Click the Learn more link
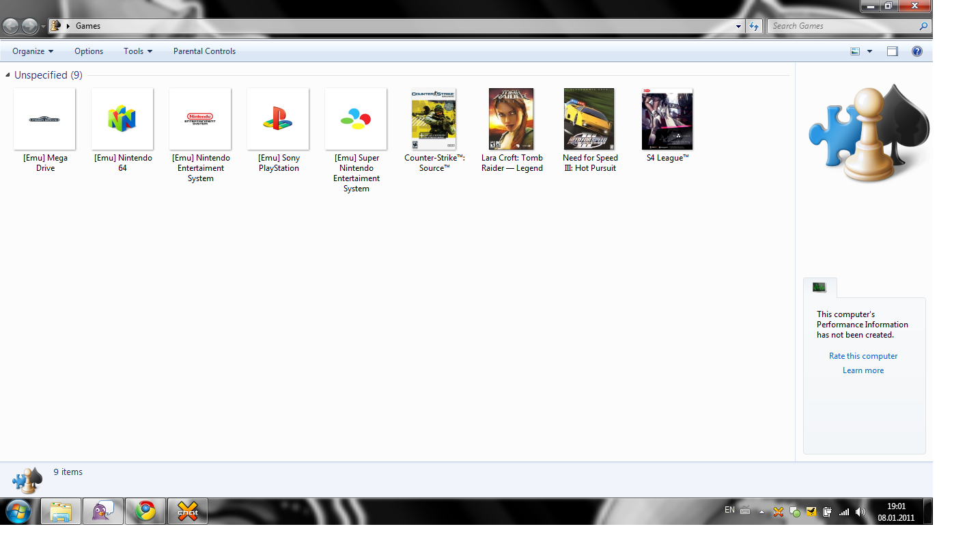 [863, 370]
